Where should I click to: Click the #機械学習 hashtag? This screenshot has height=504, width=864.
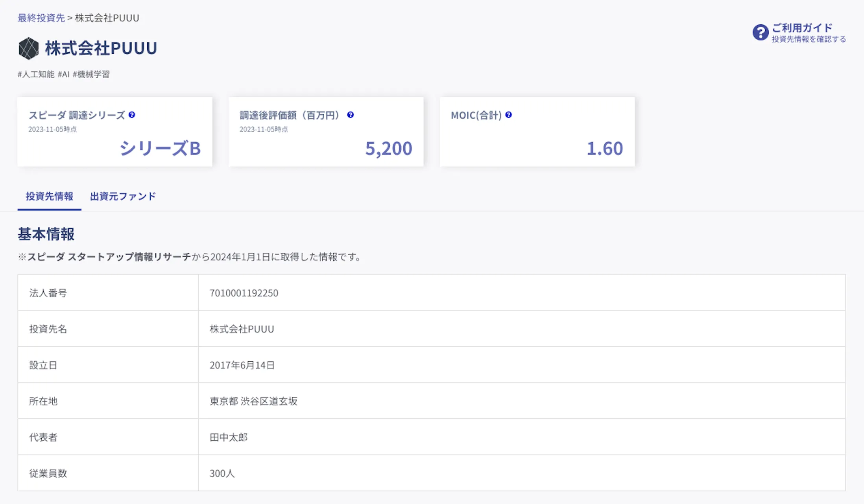coord(91,74)
